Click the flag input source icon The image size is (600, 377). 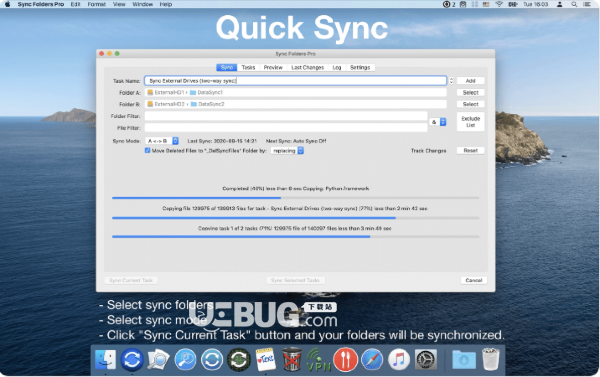coord(486,4)
